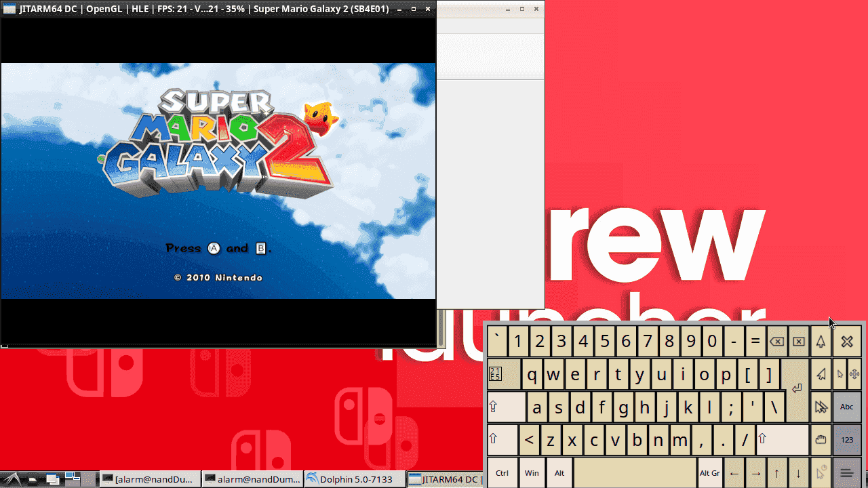Tap the equals key
This screenshot has height=488, width=868.
point(755,342)
